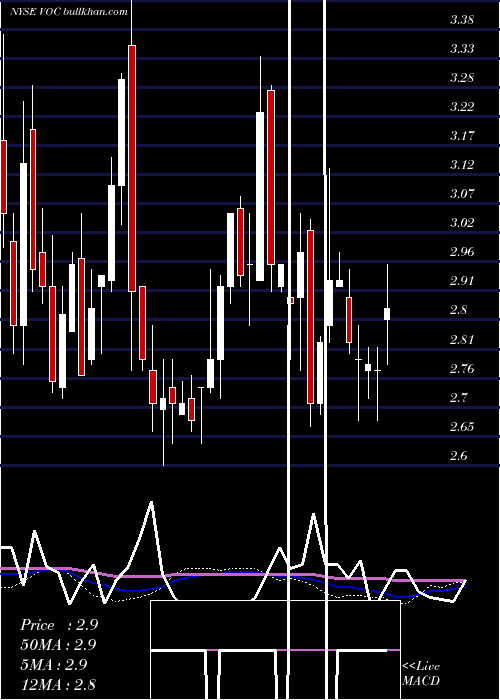The height and width of the screenshot is (700, 500).
Task: Click the 'NYSE VOC bullkhan.com' chart title
Action: pos(69,12)
